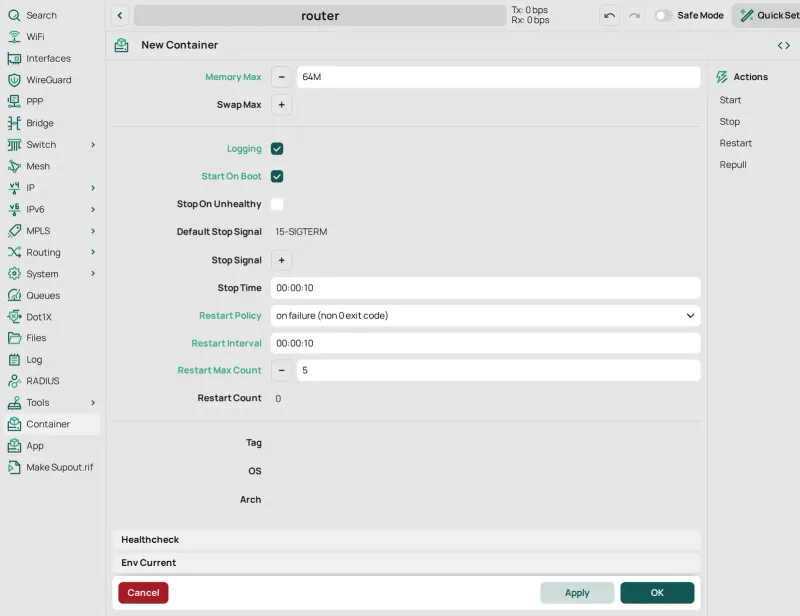The height and width of the screenshot is (616, 800).
Task: Add a Stop Signal with plus button
Action: click(281, 261)
